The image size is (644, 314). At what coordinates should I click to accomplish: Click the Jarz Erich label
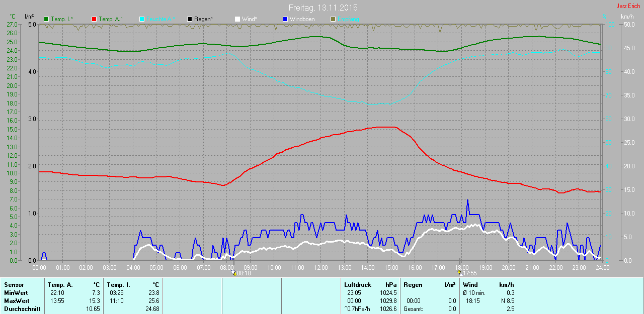pyautogui.click(x=628, y=6)
